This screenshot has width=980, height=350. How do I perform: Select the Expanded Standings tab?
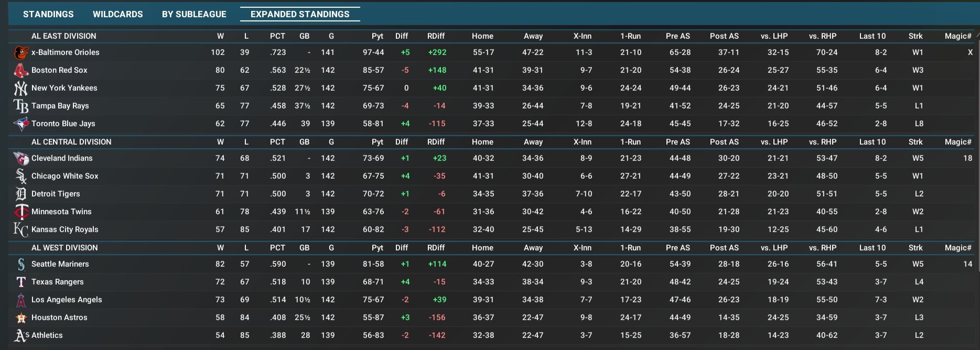pyautogui.click(x=300, y=14)
